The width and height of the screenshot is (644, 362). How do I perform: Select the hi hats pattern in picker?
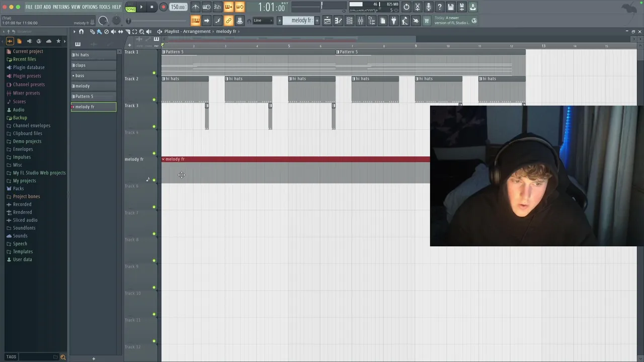click(x=94, y=55)
